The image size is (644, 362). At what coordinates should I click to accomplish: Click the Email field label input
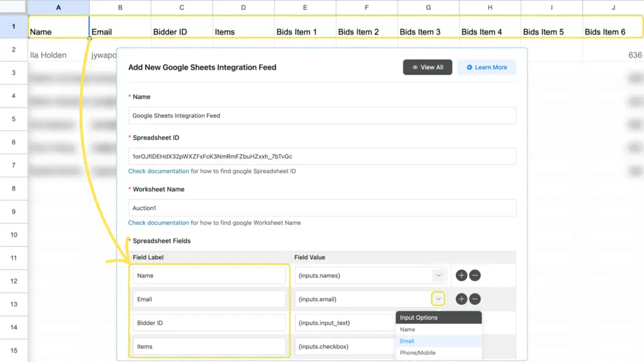pos(209,299)
